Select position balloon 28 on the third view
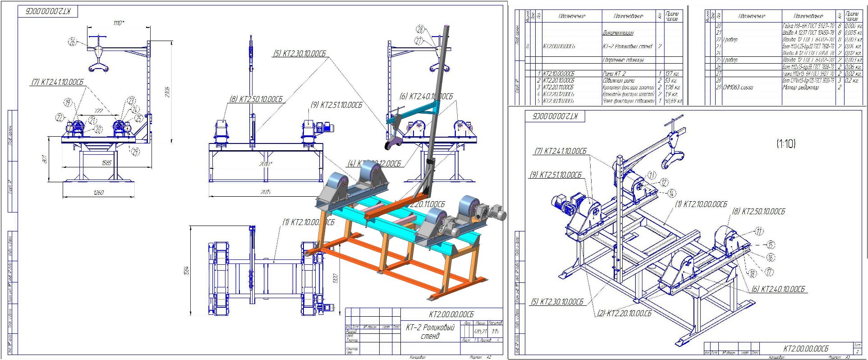The image size is (868, 360). tap(420, 29)
